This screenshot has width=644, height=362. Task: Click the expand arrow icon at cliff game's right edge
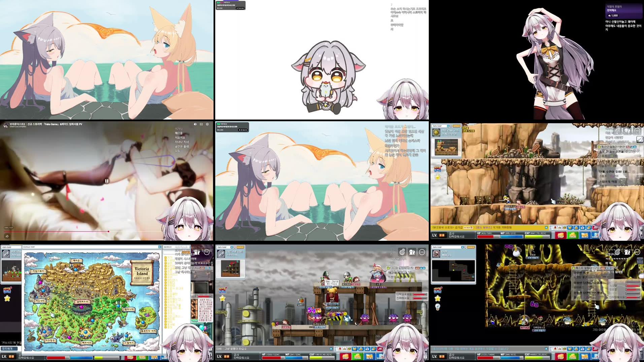(640, 139)
